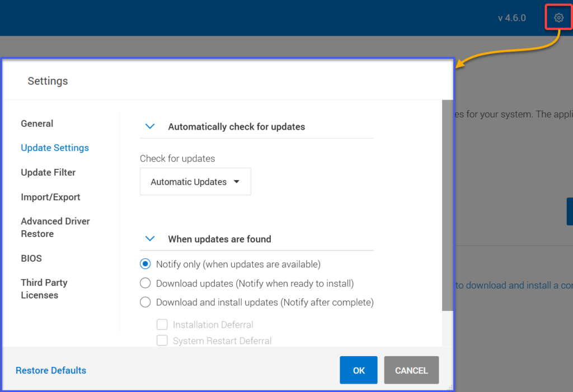Viewport: 573px width, 392px height.
Task: Go to the Import/Export section
Action: tap(51, 197)
